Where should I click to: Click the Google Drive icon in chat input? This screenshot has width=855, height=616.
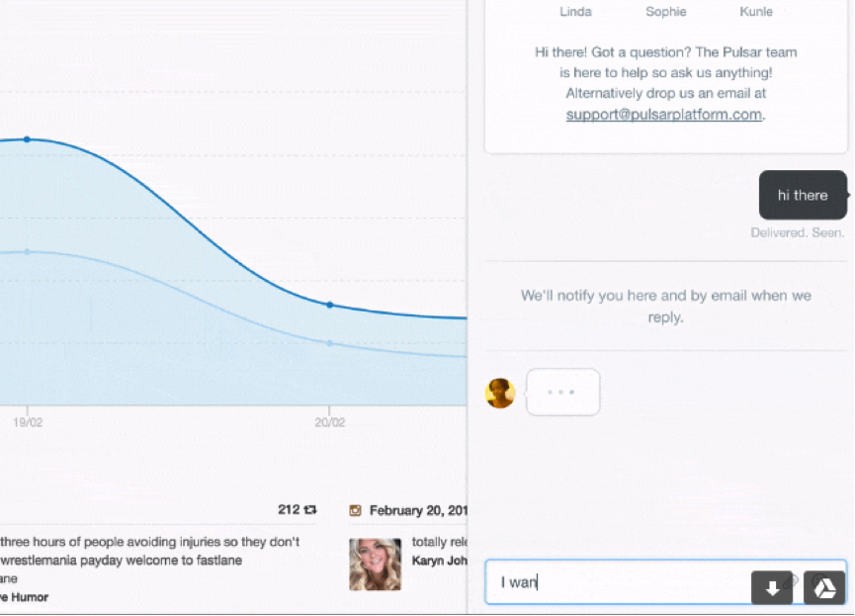(x=824, y=587)
